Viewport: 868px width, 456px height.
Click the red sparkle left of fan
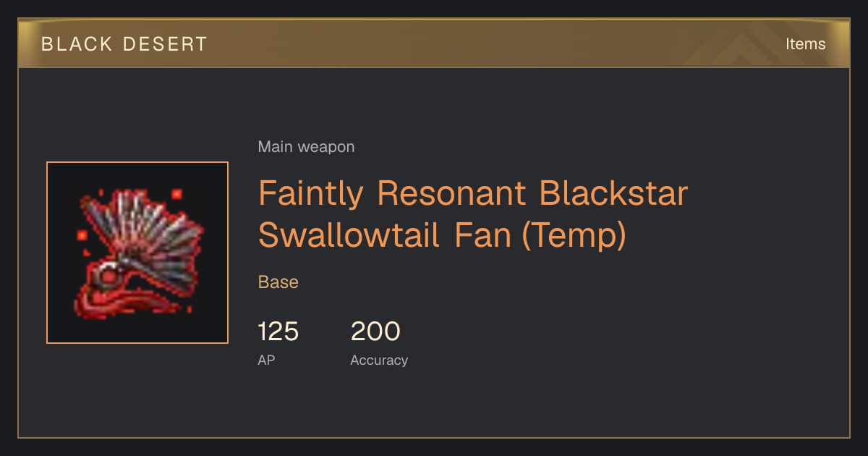(x=82, y=235)
